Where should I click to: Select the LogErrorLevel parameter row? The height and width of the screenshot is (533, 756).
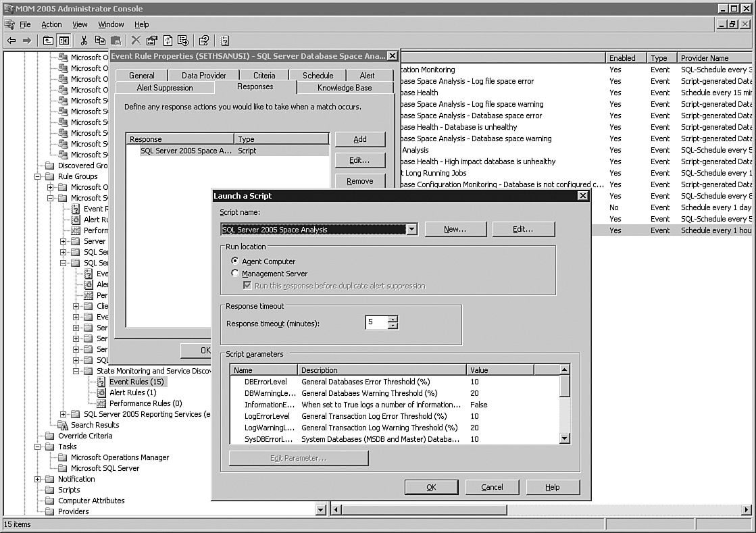click(x=267, y=416)
